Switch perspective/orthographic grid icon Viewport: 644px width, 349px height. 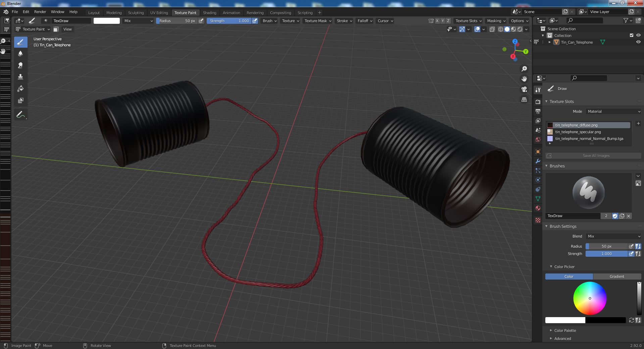point(524,99)
